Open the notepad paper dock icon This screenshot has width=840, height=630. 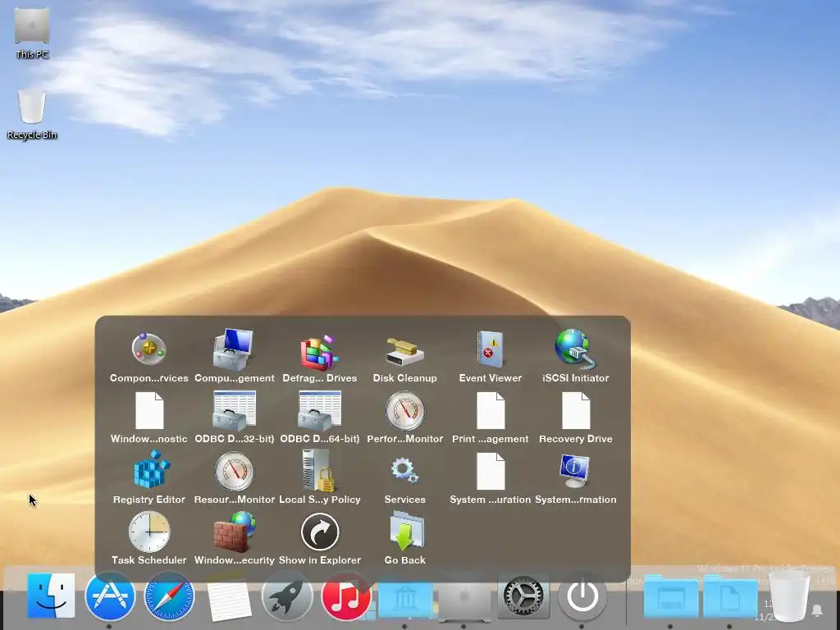(x=229, y=600)
